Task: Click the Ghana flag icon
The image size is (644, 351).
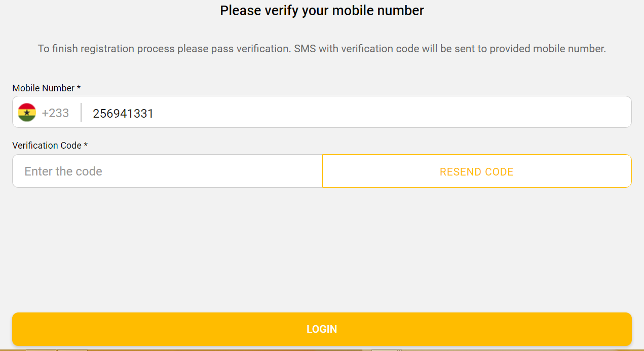Action: pos(27,112)
